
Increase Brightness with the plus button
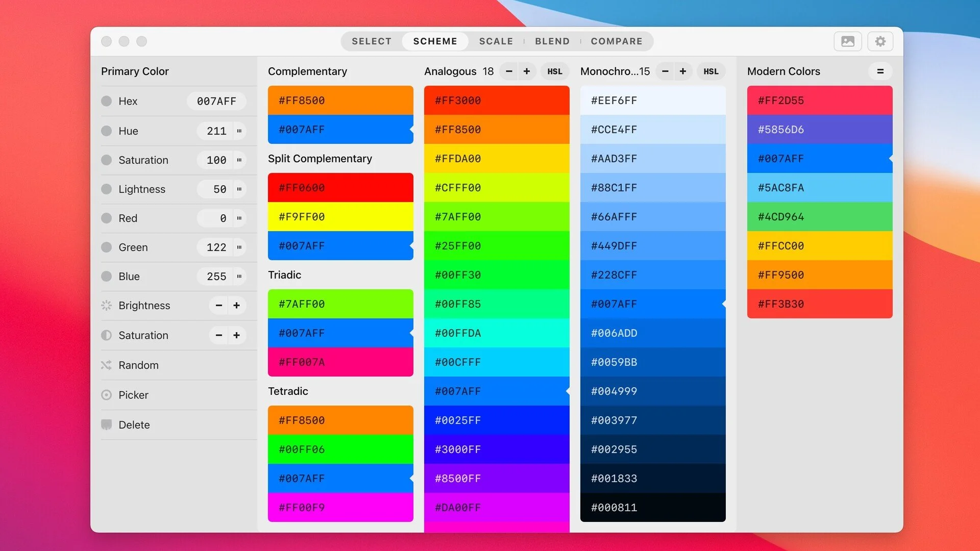[x=236, y=305]
